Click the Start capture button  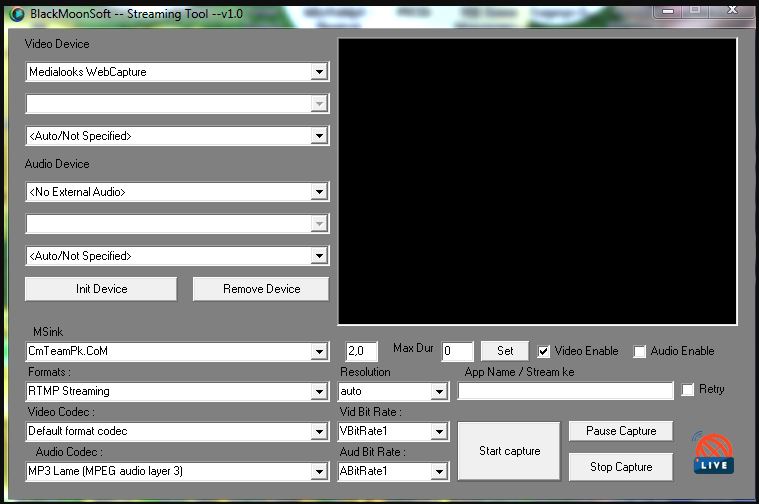pyautogui.click(x=509, y=451)
